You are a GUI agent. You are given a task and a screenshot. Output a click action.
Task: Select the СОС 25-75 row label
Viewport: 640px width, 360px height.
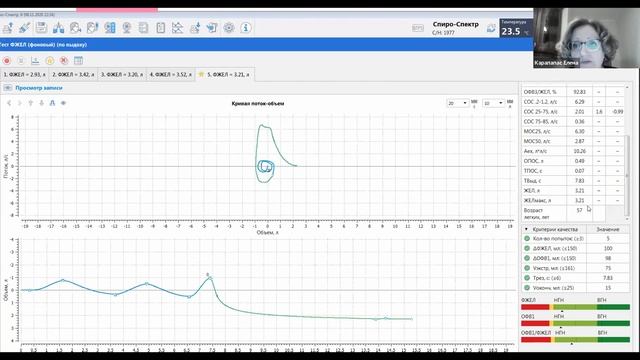coord(540,112)
